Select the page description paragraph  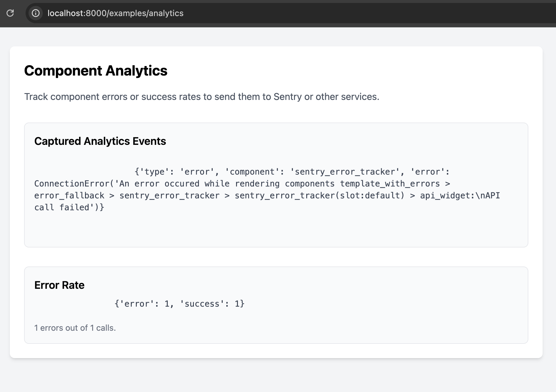(202, 96)
